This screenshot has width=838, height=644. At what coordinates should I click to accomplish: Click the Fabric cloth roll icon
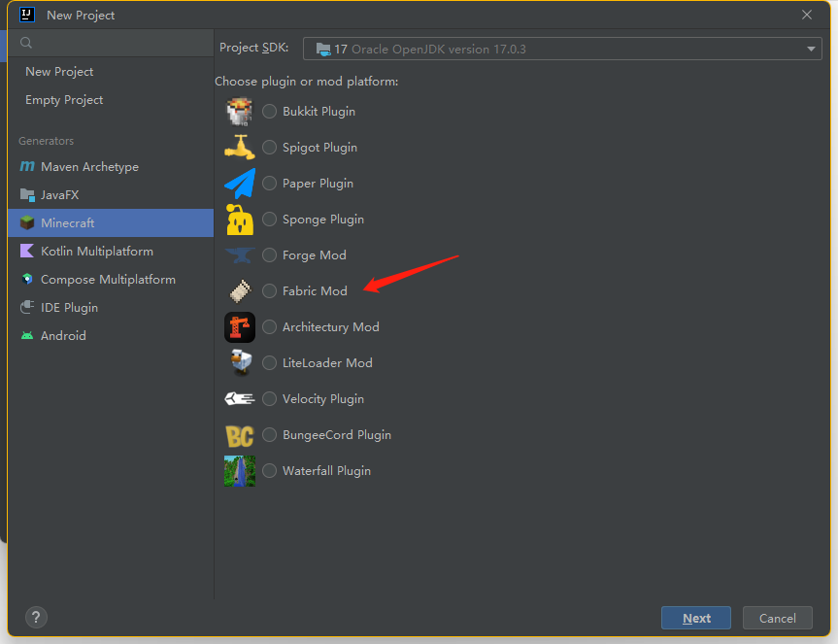(x=241, y=291)
